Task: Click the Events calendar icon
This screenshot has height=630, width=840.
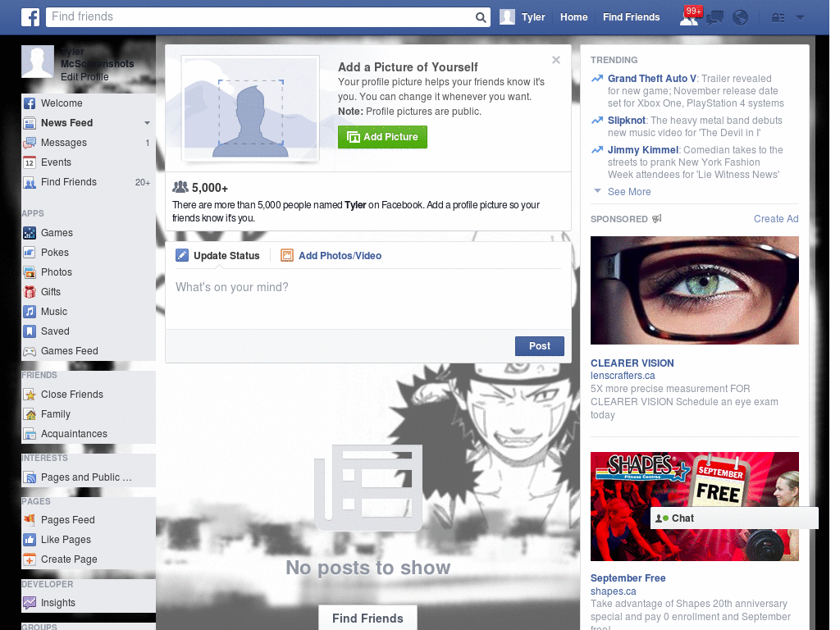Action: coord(30,163)
